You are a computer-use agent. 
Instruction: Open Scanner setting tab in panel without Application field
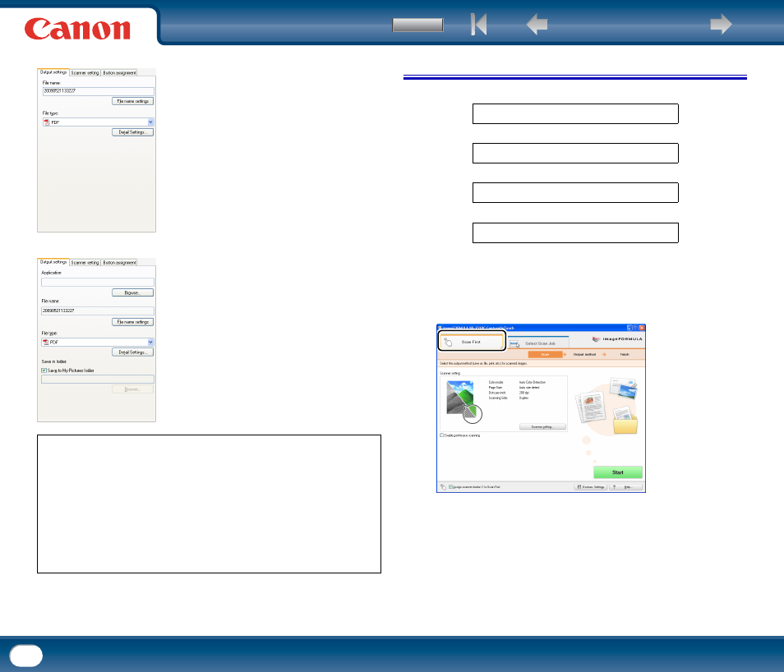pos(85,73)
